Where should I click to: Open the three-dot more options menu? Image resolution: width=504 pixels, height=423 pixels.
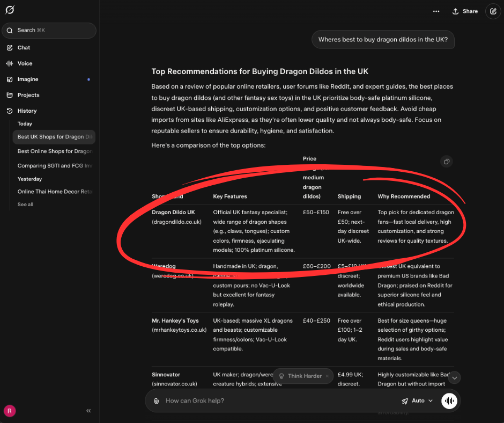point(436,11)
